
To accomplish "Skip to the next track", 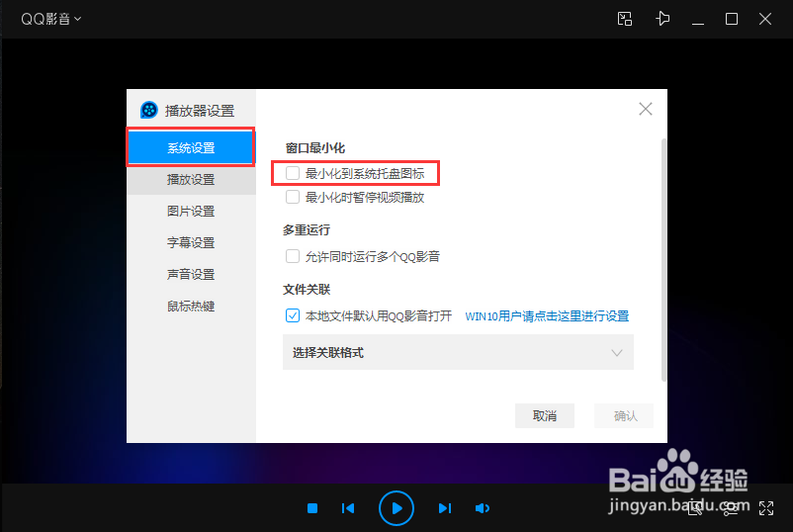I will click(x=445, y=508).
